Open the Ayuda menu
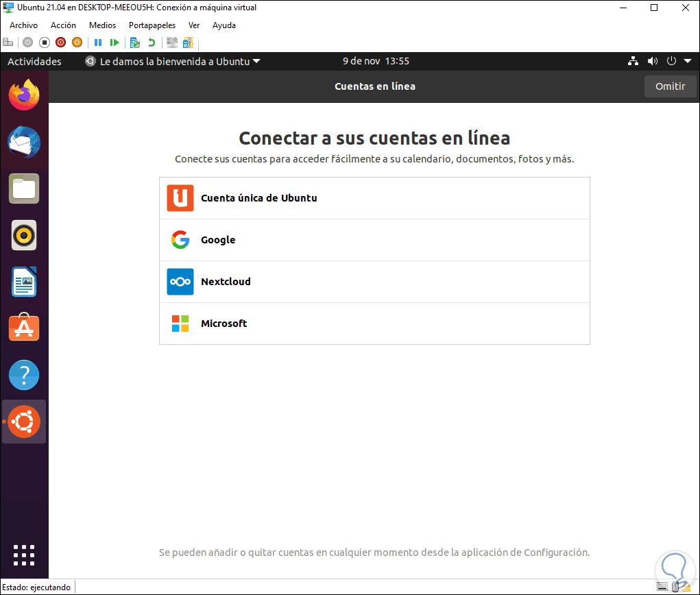 224,25
